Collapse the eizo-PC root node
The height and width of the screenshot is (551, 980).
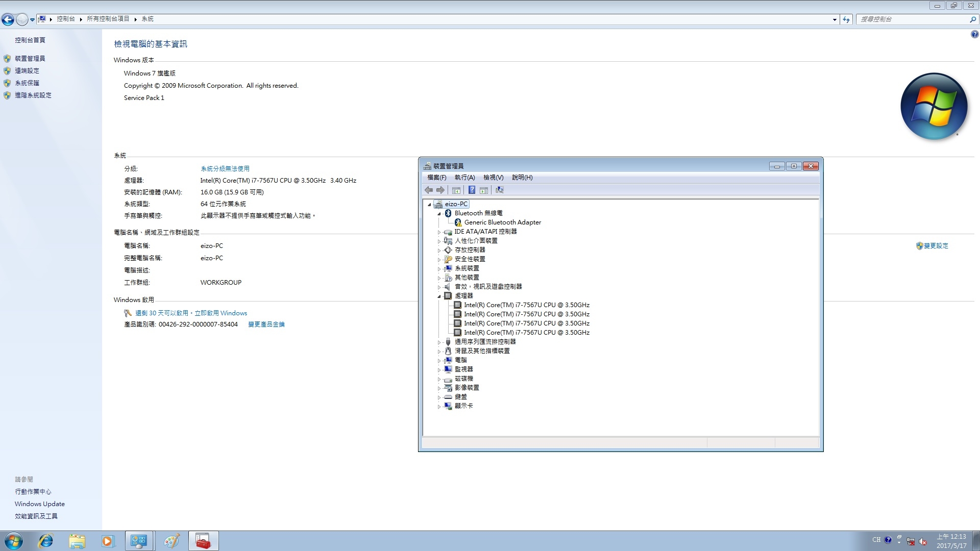(x=429, y=205)
